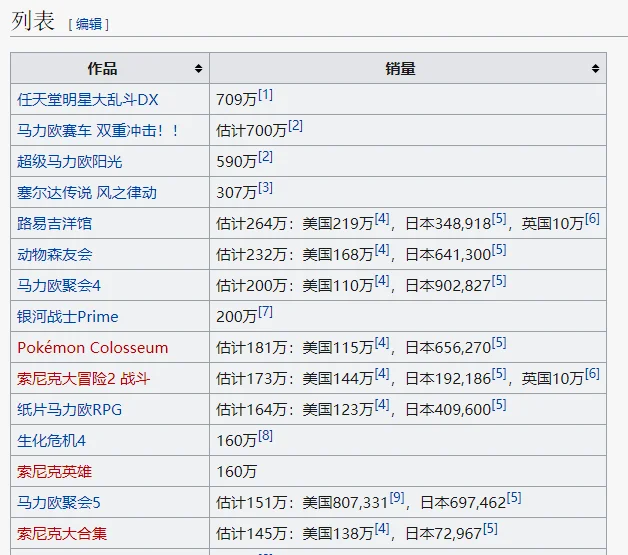Image resolution: width=628 pixels, height=555 pixels.
Task: Open the 马力欧聚会5 link
Action: [x=59, y=503]
